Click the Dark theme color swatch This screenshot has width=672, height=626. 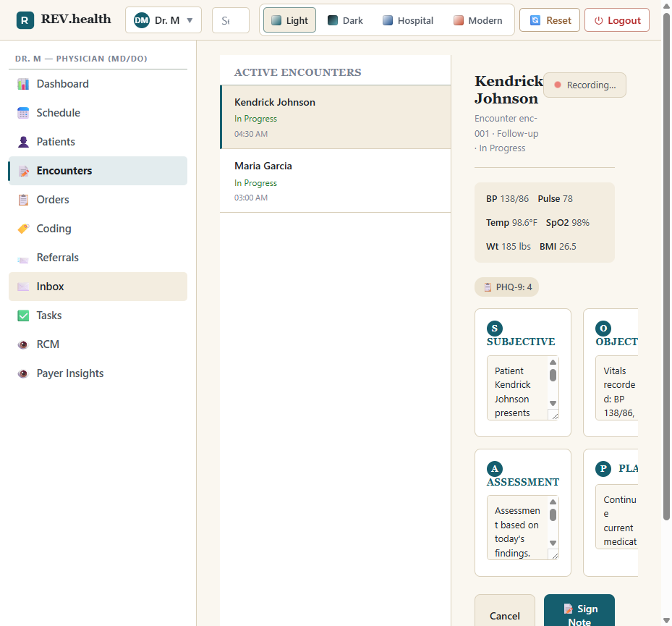(333, 20)
